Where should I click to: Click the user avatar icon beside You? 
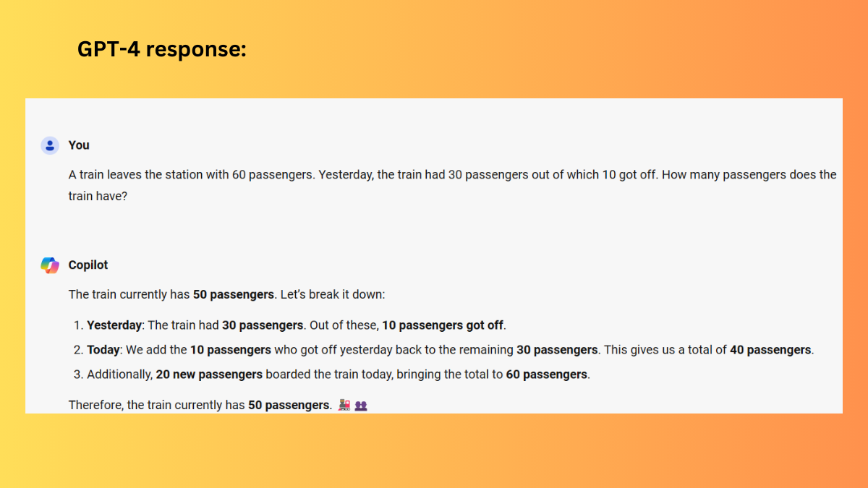(49, 145)
